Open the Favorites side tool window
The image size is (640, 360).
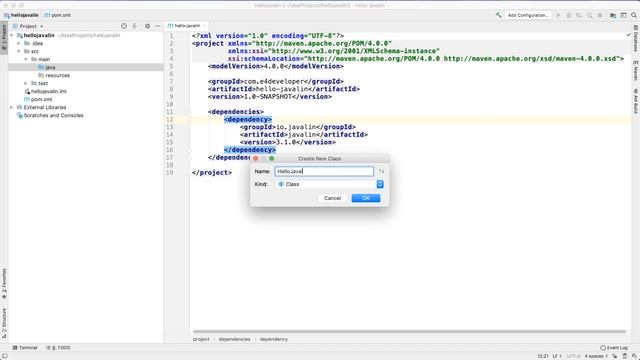(4, 283)
